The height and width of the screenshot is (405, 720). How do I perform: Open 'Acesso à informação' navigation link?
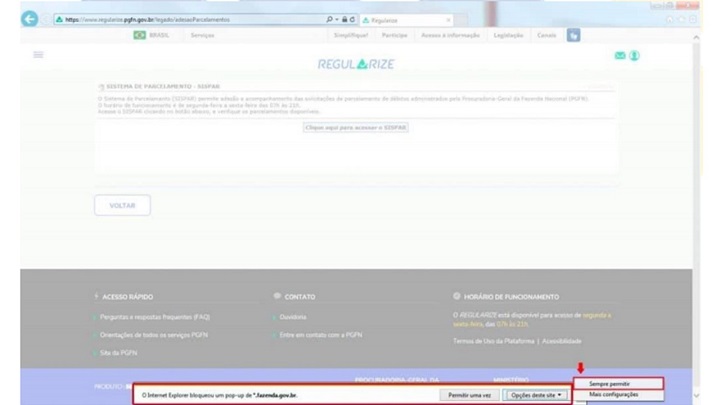pos(449,35)
